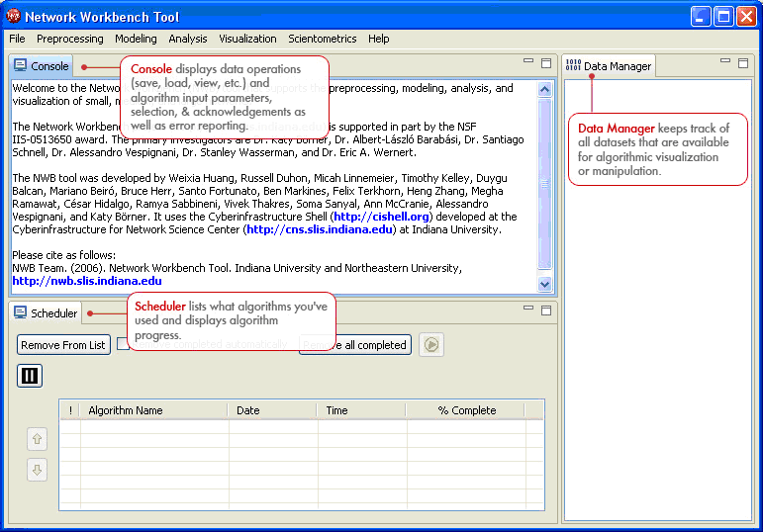Image resolution: width=763 pixels, height=532 pixels.
Task: Maximize the Network Workbench Tool window
Action: click(723, 17)
